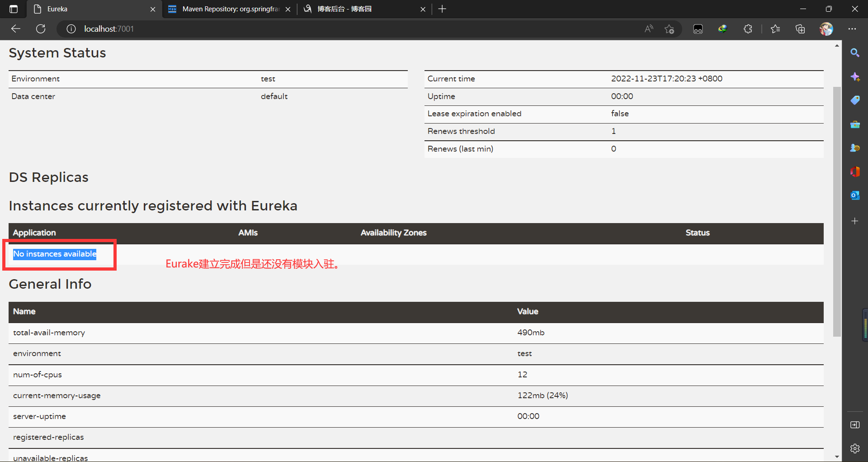
Task: Click the page scrollbar down arrow
Action: tap(837, 457)
